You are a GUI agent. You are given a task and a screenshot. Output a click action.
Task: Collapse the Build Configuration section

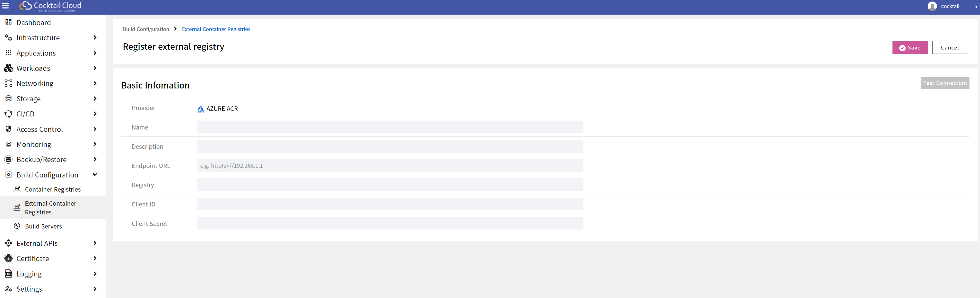pos(95,175)
